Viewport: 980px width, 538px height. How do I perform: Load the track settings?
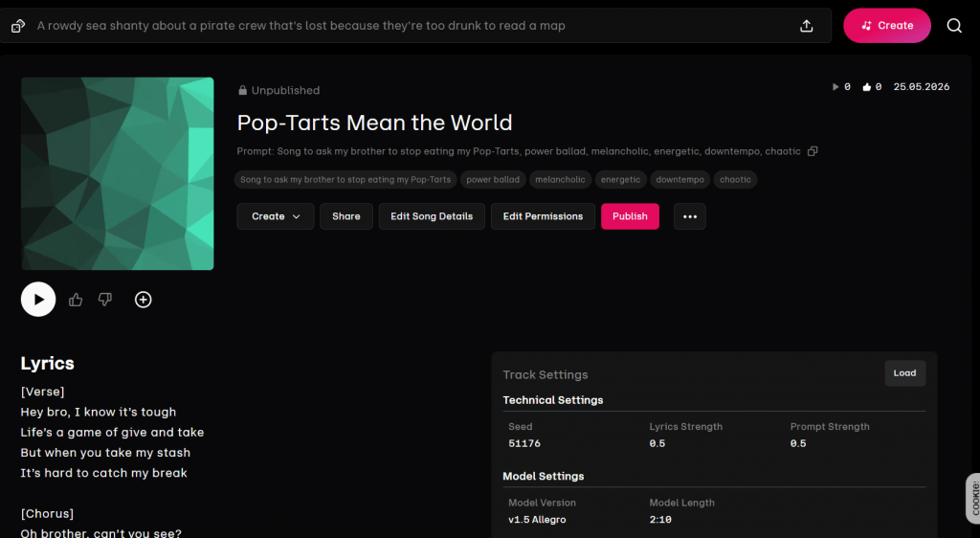point(905,373)
